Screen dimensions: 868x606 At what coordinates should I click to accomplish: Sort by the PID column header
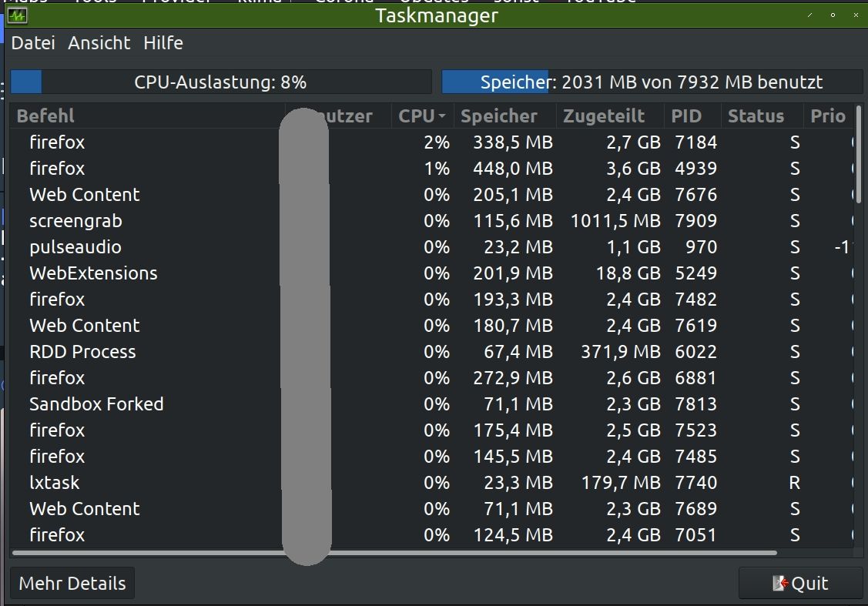click(x=692, y=116)
